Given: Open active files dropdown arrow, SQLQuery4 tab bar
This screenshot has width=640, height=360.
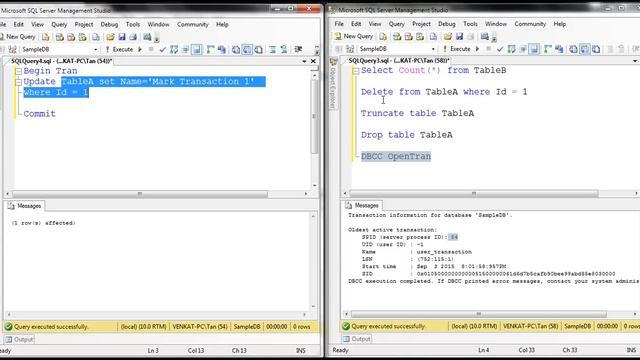Looking at the screenshot, I should click(x=304, y=61).
